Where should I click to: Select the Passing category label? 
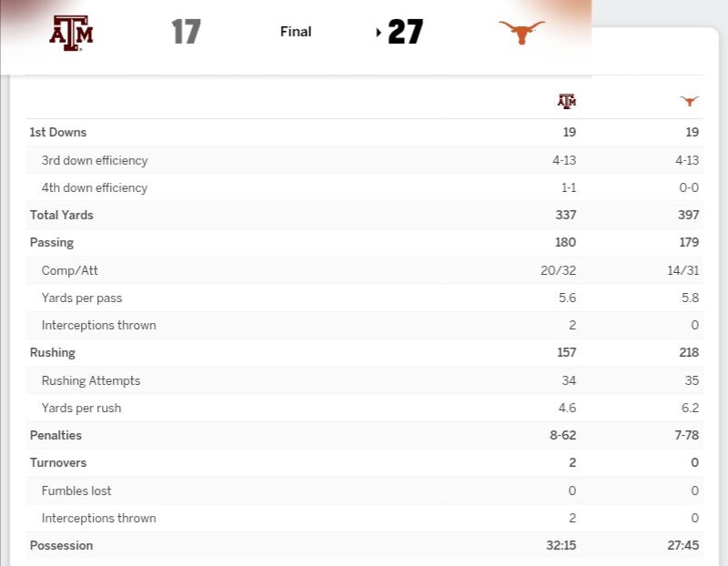point(52,242)
